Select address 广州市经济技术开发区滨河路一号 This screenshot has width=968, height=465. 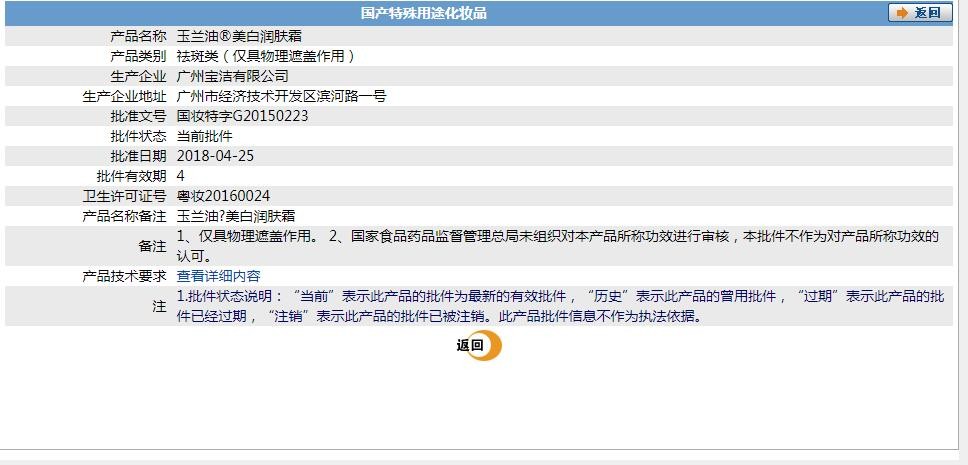(x=281, y=96)
